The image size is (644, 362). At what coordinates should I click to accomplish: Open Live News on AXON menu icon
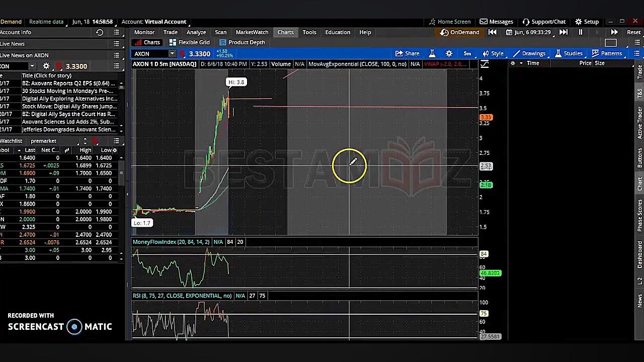116,55
